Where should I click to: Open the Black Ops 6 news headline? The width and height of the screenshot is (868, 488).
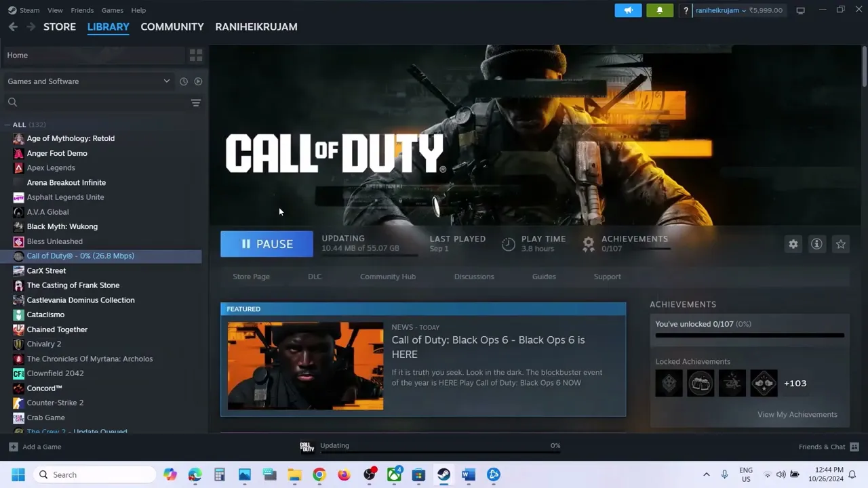488,347
